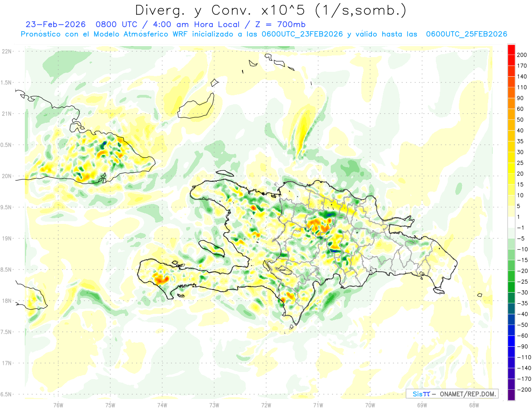This screenshot has width=532, height=411.
Task: Click the colorbar label 50
Action: [x=521, y=120]
